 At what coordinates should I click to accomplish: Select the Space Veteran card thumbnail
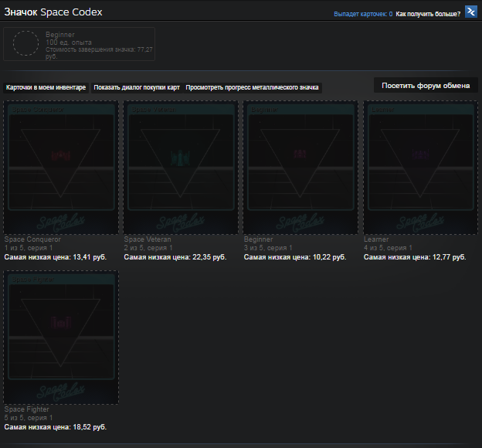(181, 168)
